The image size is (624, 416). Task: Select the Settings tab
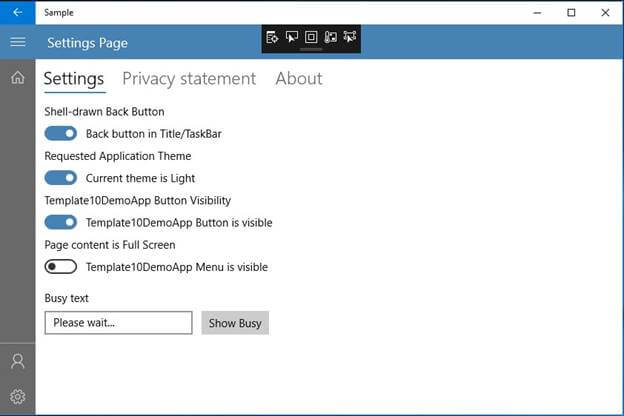[74, 79]
